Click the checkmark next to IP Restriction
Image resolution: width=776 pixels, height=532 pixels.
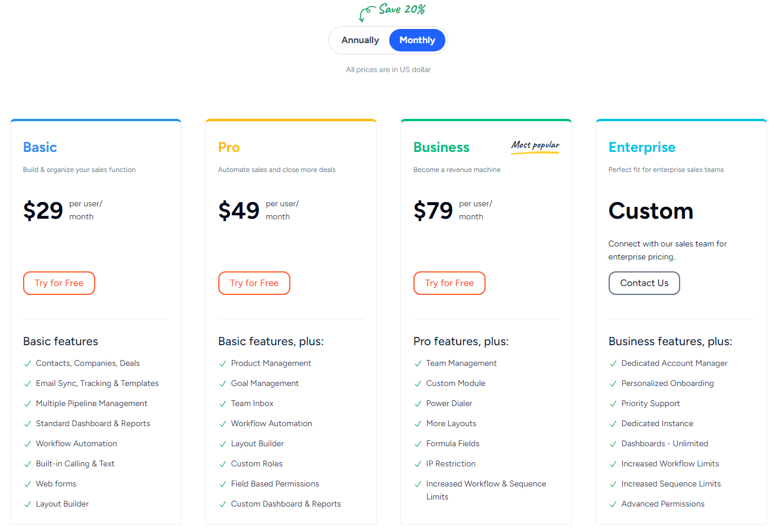click(418, 463)
